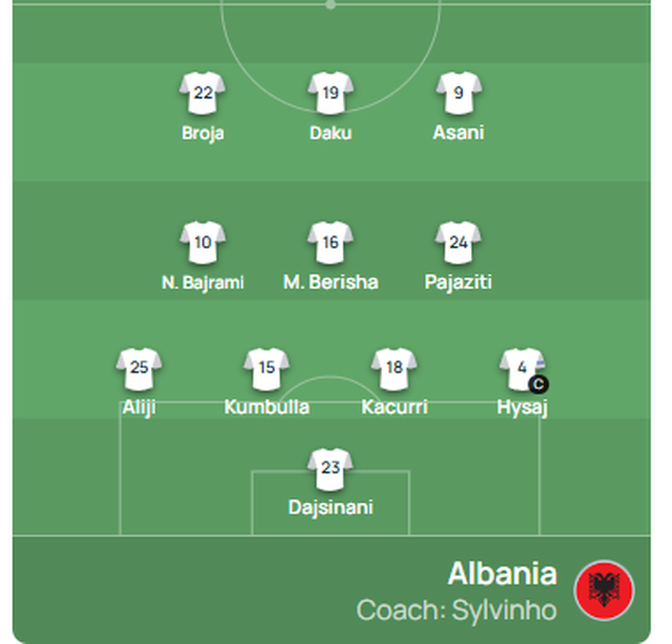Click the Broja name label
Viewport: 672px width, 644px height.
point(202,133)
